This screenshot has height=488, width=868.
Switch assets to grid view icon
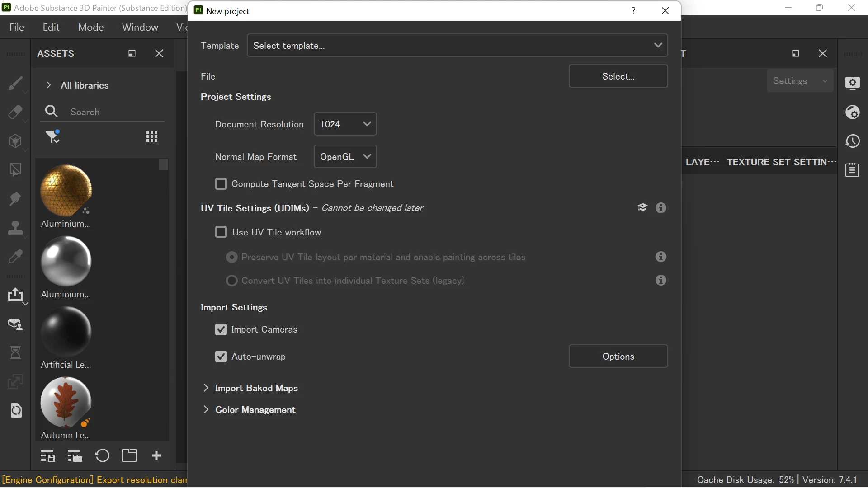coord(152,136)
